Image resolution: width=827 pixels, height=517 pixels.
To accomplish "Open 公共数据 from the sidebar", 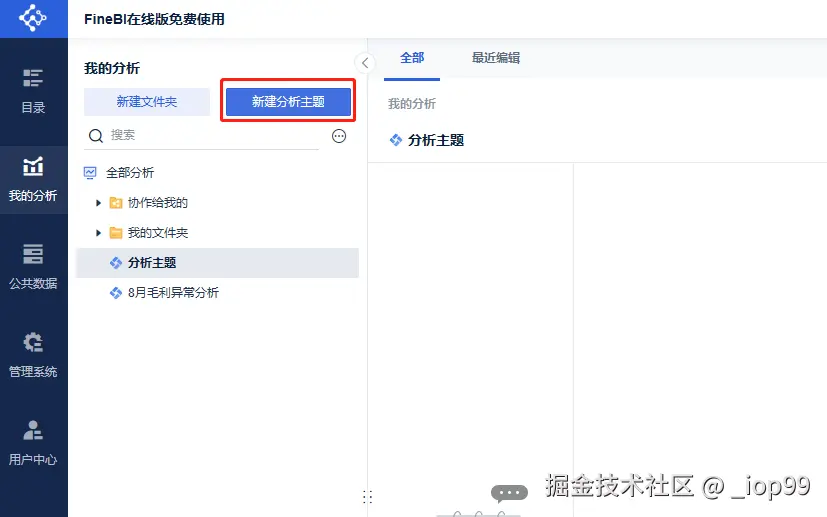I will (33, 267).
